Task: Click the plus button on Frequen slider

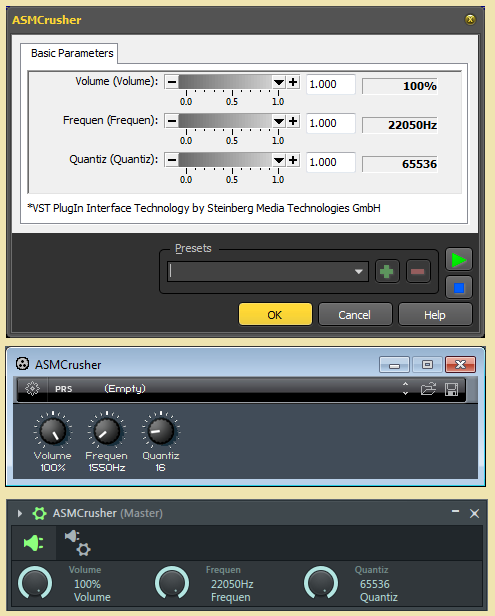Action: pos(293,121)
